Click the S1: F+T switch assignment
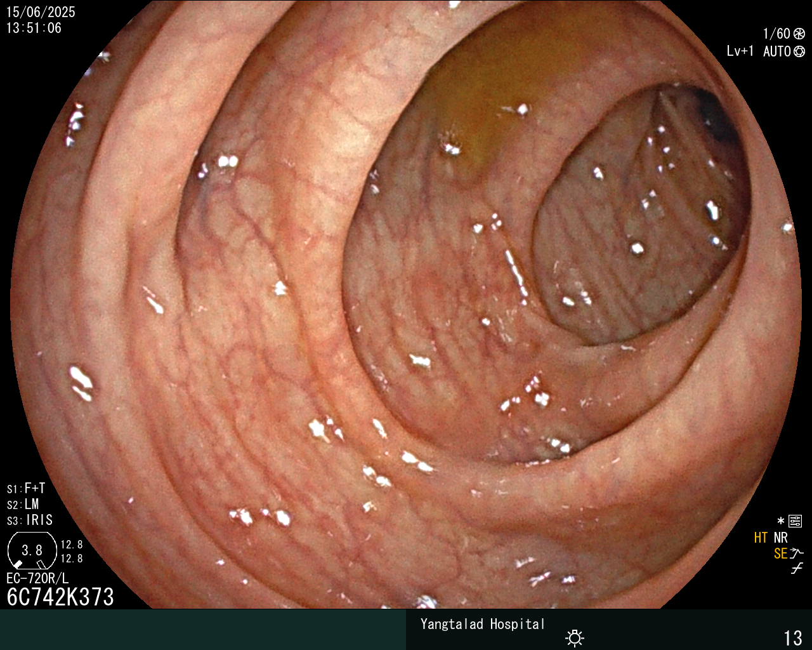The image size is (812, 650). click(x=26, y=488)
